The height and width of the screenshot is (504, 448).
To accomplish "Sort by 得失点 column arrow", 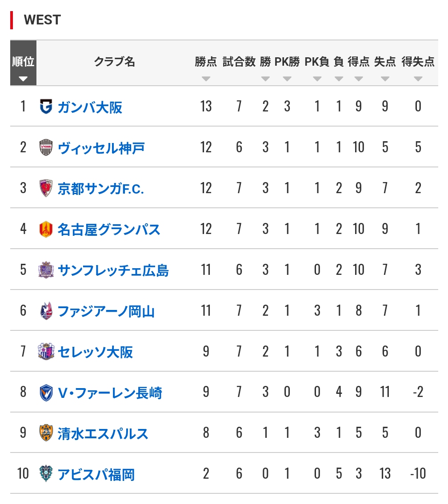I will point(418,79).
